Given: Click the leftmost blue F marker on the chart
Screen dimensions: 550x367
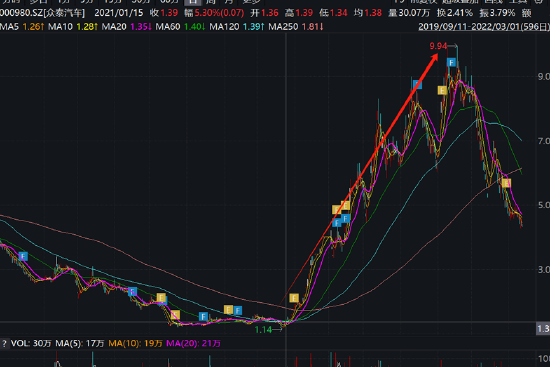Looking at the screenshot, I should [x=23, y=256].
